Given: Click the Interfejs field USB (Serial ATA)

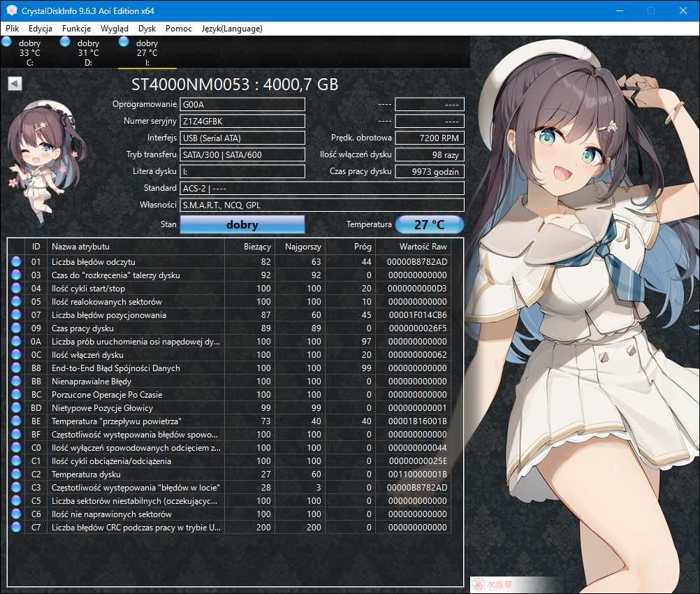Looking at the screenshot, I should (x=242, y=138).
